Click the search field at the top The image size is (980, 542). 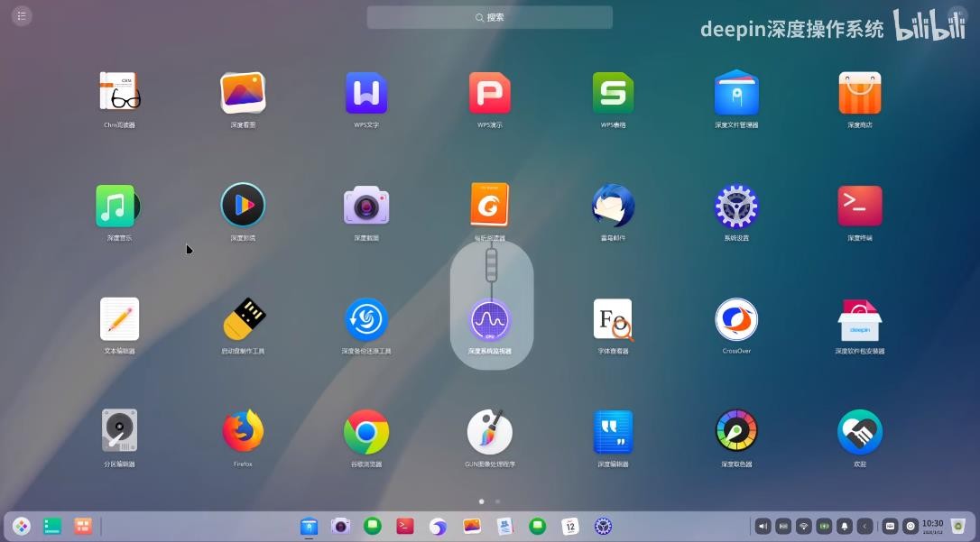[x=490, y=17]
